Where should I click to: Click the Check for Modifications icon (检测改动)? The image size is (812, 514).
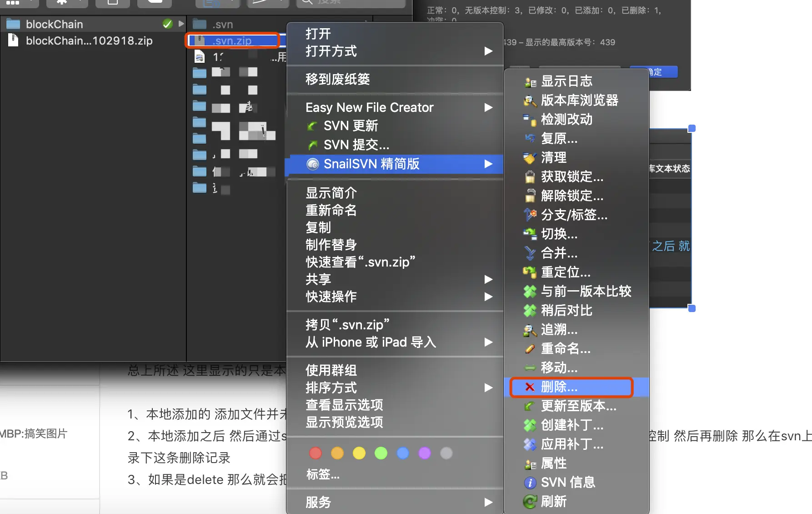(530, 120)
